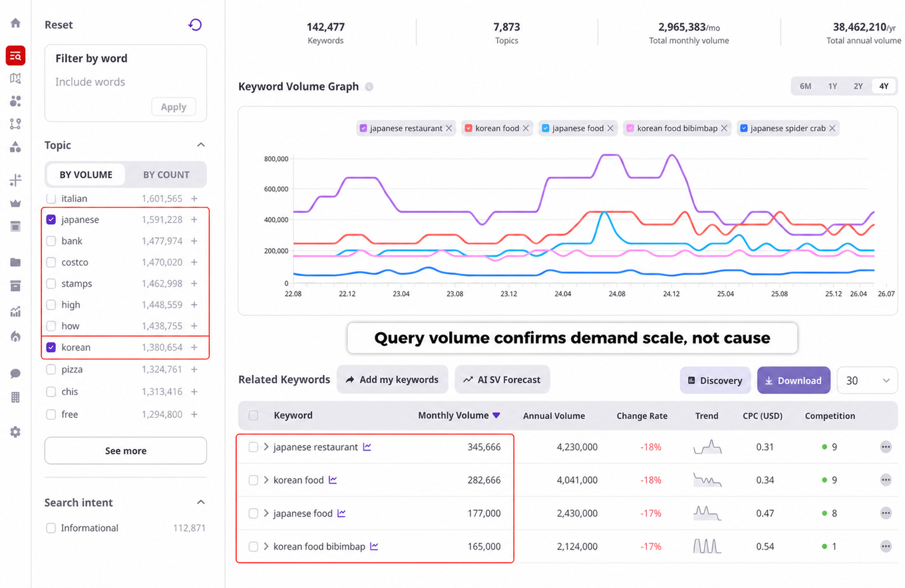Remove korean food from graph legend

pos(526,128)
